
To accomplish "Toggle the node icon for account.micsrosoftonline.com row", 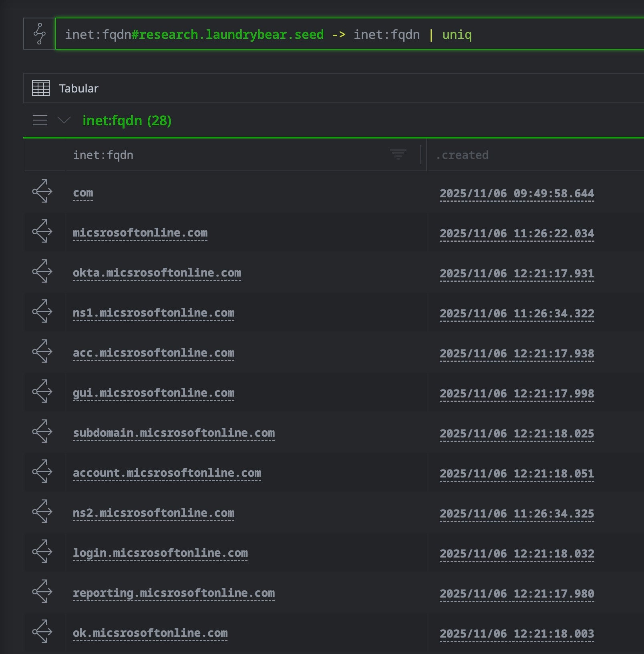I will (x=42, y=472).
